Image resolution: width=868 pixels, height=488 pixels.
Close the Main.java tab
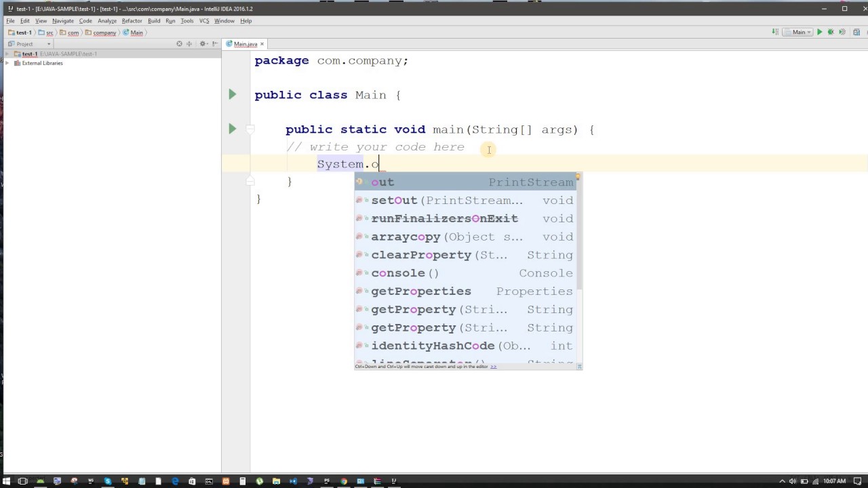point(262,44)
